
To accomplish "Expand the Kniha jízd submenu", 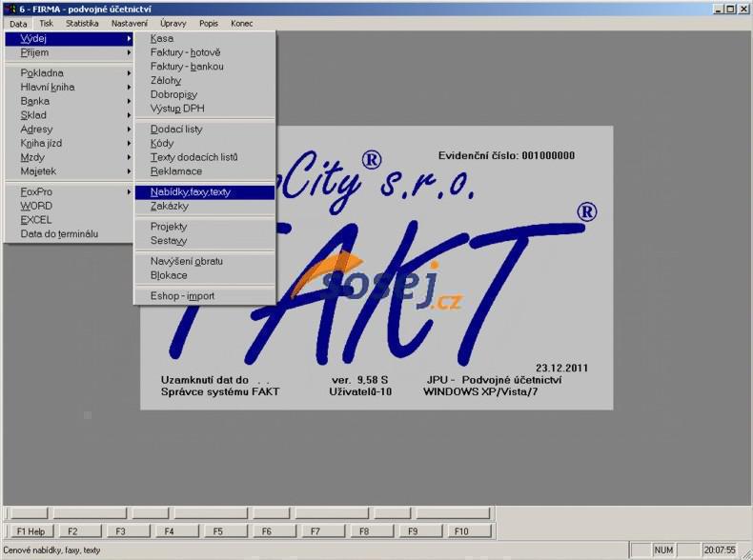I will coord(70,143).
